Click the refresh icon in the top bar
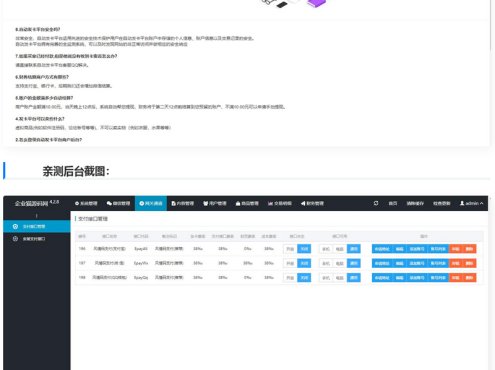 (376, 203)
